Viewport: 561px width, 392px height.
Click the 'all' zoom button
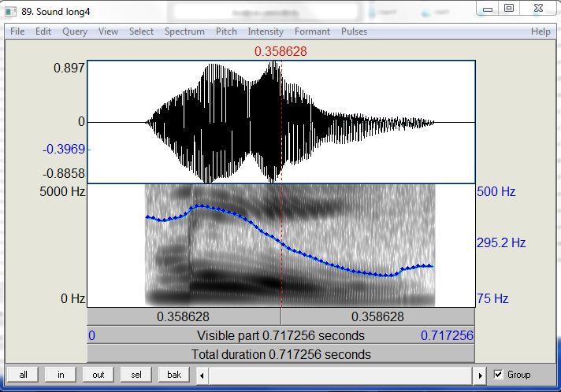point(24,375)
